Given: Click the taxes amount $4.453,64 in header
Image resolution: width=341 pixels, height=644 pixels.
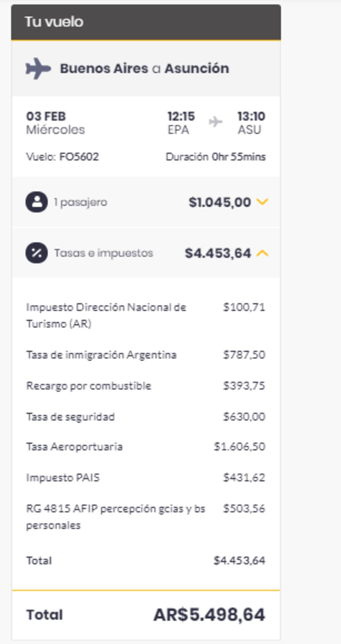Looking at the screenshot, I should [x=218, y=253].
